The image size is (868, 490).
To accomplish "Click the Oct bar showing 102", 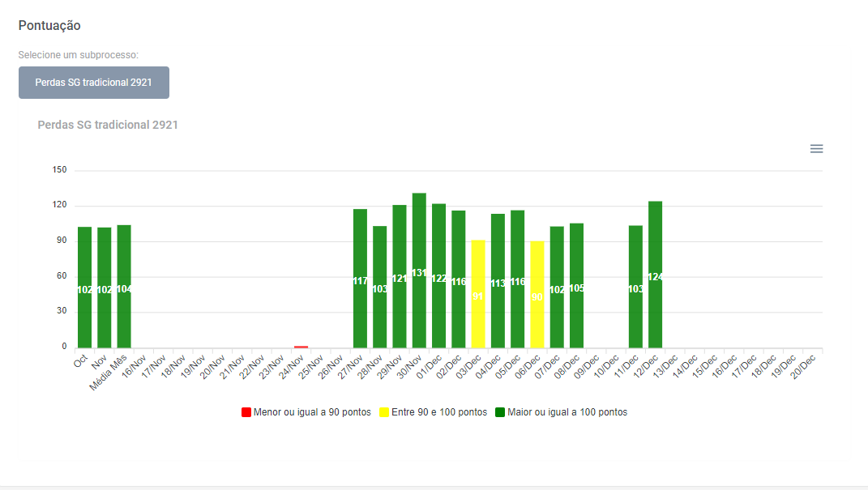I will tap(84, 288).
